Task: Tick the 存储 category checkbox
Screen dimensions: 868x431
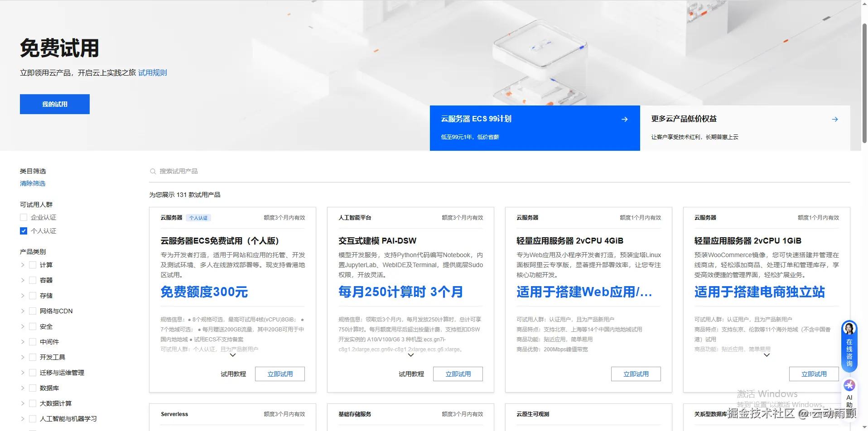Action: (x=33, y=296)
